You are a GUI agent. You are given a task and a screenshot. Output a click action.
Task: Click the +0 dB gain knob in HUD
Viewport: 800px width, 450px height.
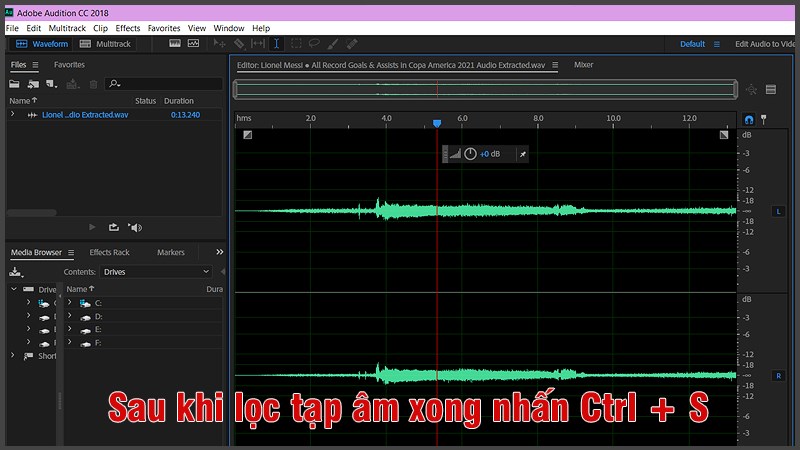click(x=470, y=154)
